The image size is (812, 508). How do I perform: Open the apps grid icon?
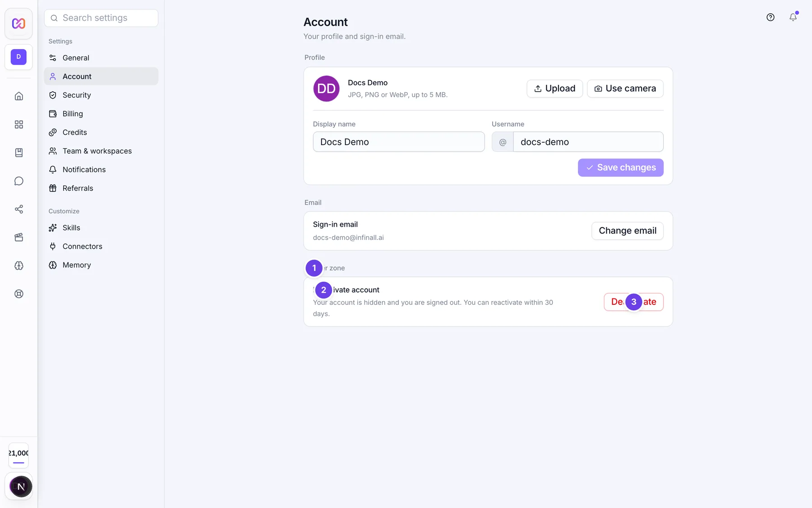click(x=18, y=125)
